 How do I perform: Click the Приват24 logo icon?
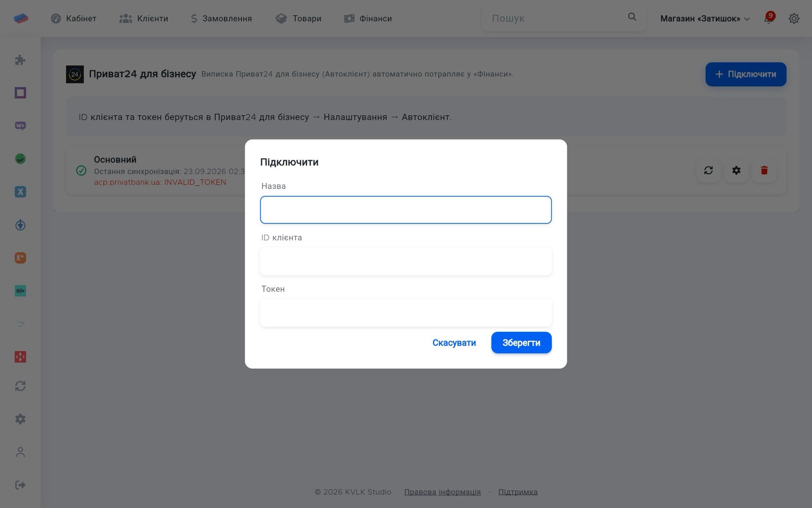point(75,74)
